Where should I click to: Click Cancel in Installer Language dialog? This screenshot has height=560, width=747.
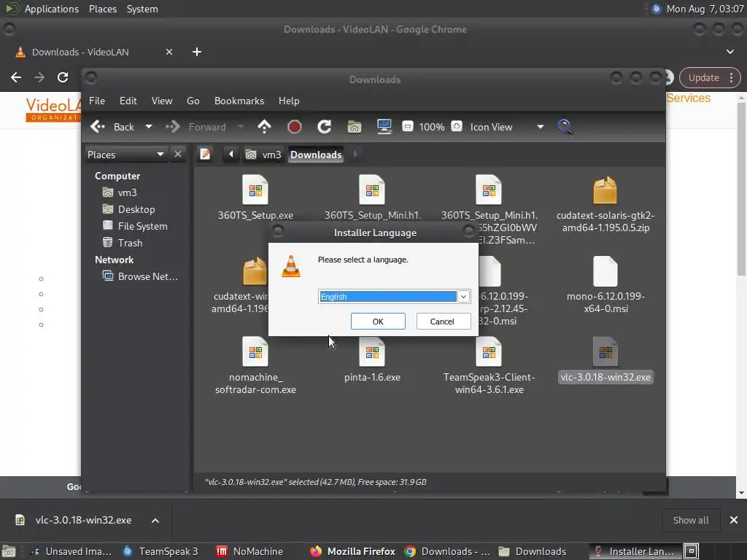point(442,322)
